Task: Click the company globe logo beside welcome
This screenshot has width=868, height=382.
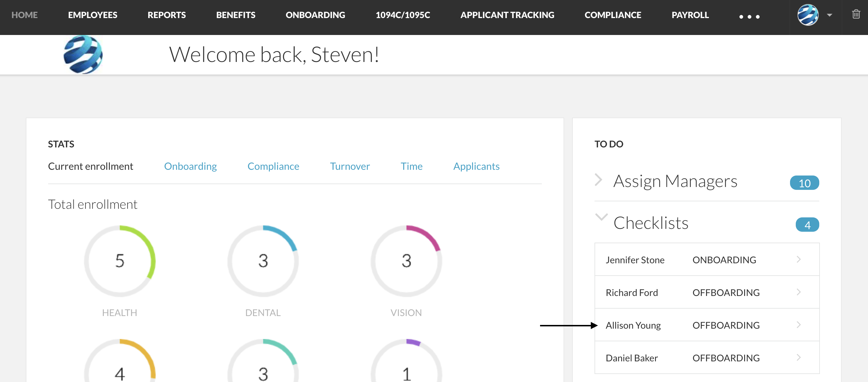Action: coord(83,54)
